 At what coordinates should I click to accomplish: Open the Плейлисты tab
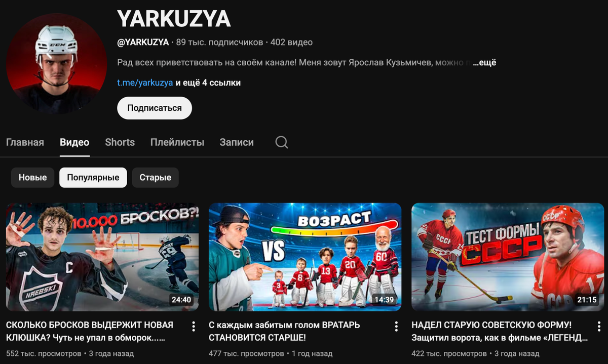177,142
